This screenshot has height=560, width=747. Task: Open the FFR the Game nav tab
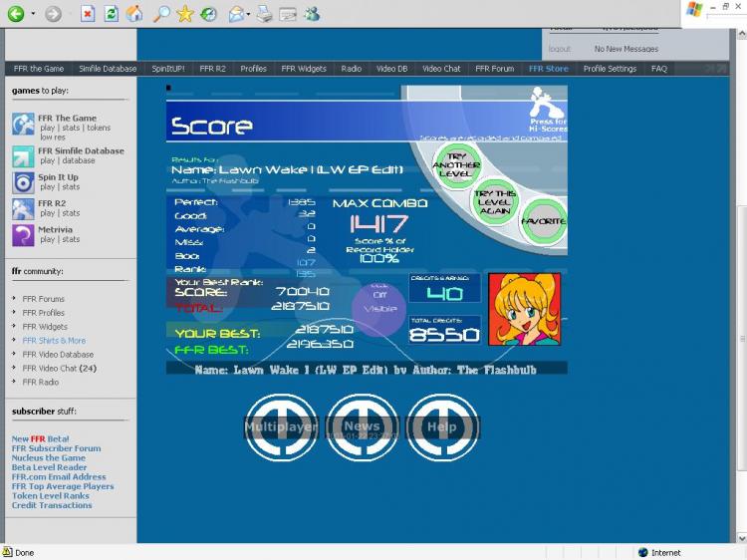click(39, 69)
